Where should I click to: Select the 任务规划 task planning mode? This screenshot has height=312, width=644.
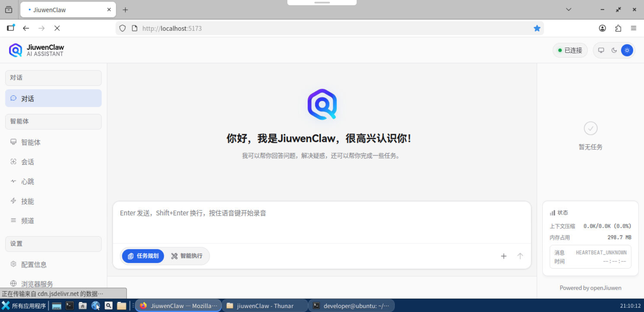pyautogui.click(x=143, y=256)
